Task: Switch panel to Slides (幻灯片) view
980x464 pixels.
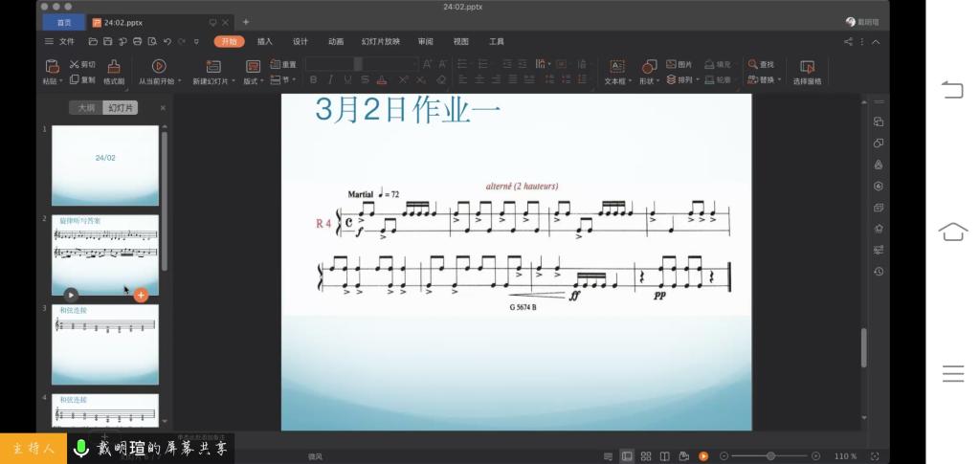Action: coord(121,108)
